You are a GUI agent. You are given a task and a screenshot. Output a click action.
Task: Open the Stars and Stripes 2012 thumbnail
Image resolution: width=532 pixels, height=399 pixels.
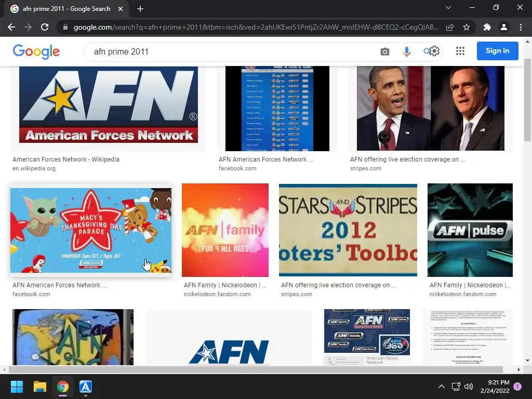click(348, 230)
